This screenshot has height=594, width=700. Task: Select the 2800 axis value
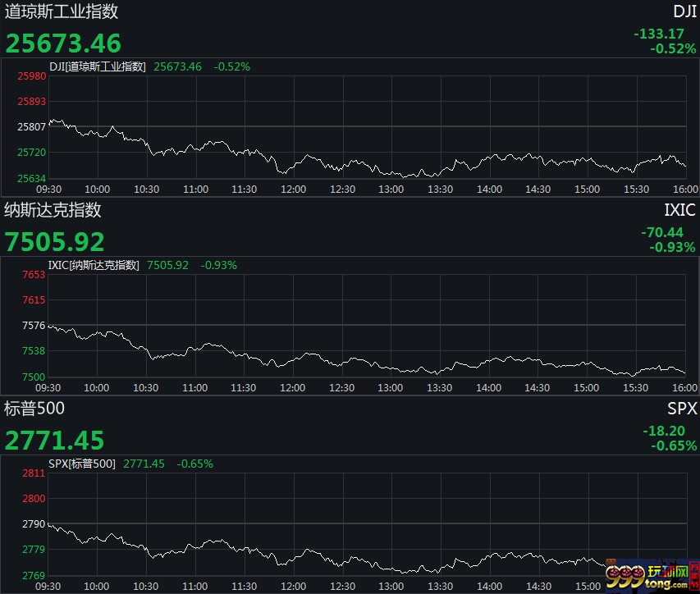(34, 499)
